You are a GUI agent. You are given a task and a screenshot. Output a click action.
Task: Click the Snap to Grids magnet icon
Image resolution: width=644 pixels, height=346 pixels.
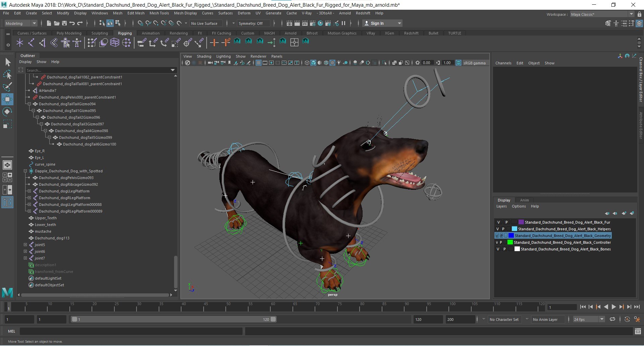(x=140, y=23)
